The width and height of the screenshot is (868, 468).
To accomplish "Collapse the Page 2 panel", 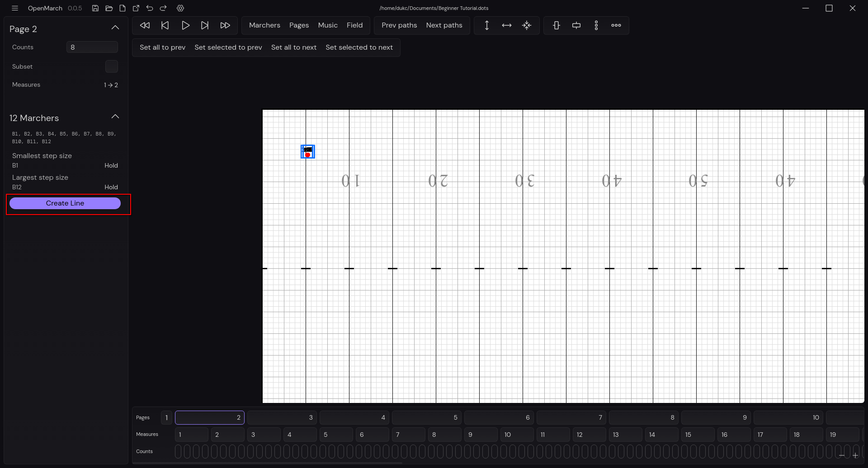I will coord(115,28).
